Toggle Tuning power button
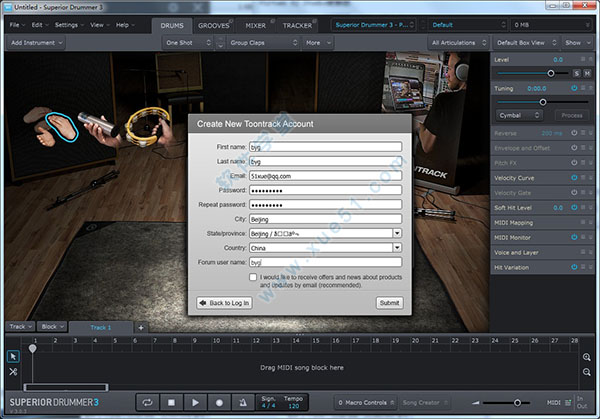 (x=574, y=88)
